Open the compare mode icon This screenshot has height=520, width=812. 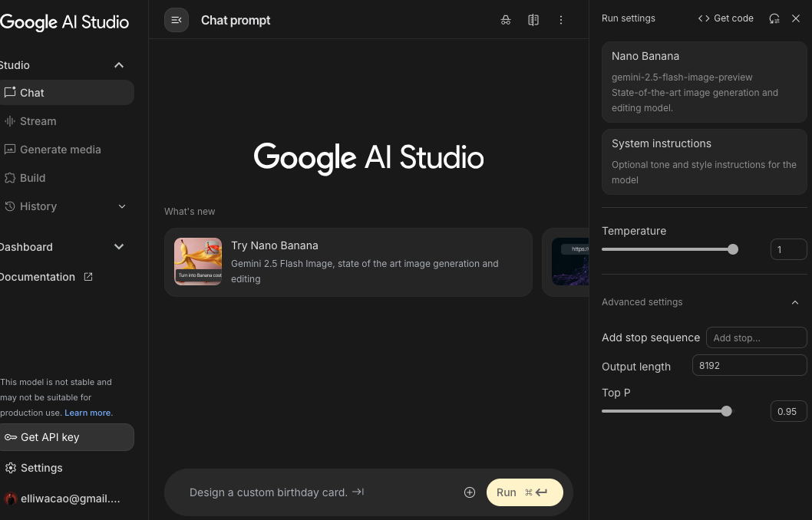tap(533, 20)
